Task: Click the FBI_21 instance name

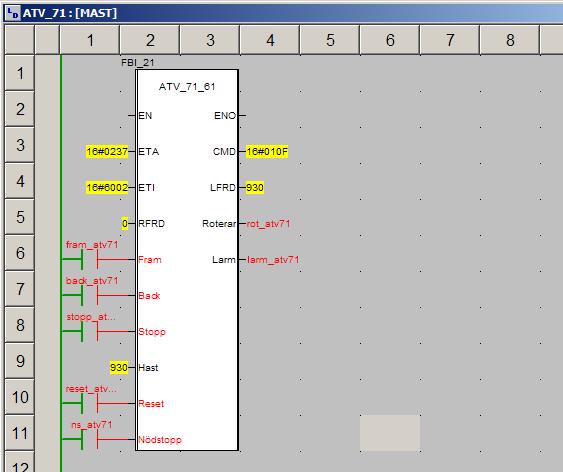Action: (x=138, y=62)
